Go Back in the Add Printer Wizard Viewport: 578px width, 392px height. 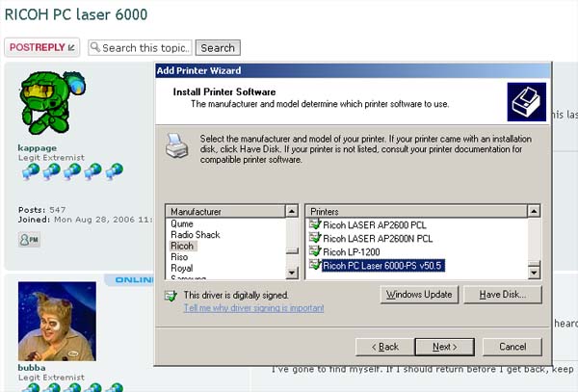coord(384,347)
